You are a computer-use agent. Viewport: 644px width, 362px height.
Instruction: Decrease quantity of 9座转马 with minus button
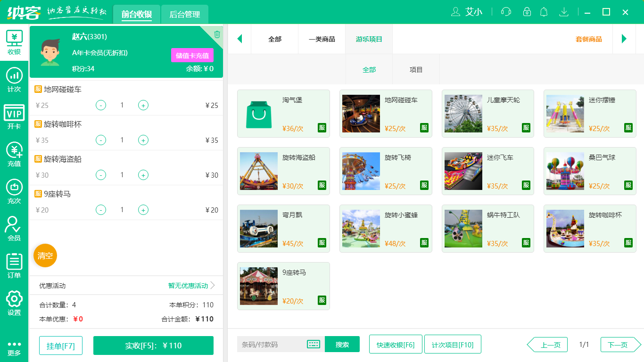100,210
